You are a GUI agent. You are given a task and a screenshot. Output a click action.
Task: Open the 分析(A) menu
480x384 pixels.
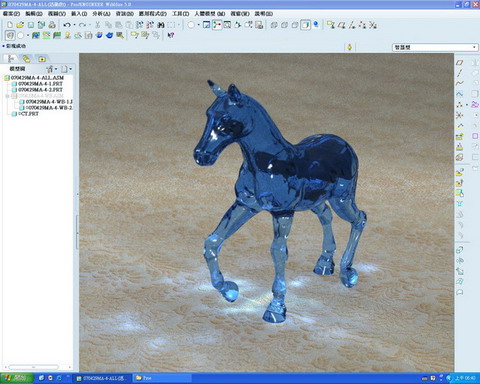coord(101,14)
